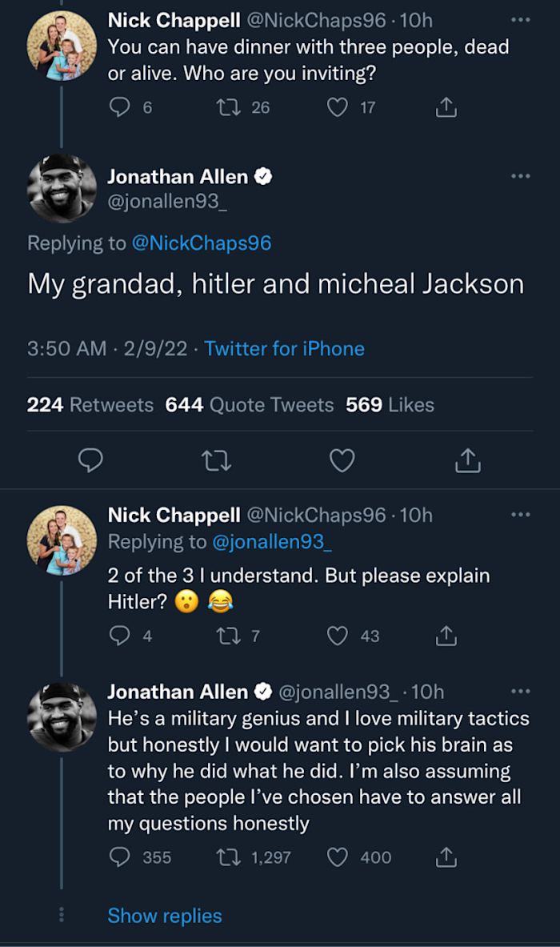Reply to the military genius tweet
Screen dimensions: 560x947
(118, 857)
